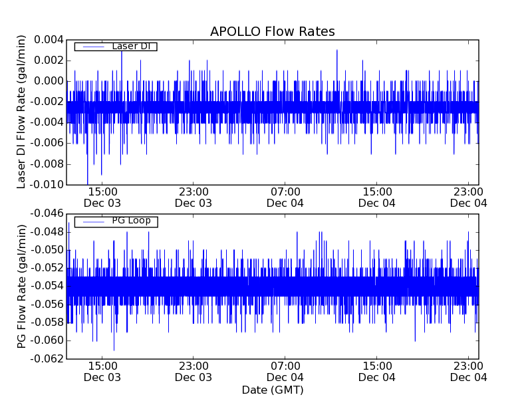Click the APOLLO Flow Rates chart title
This screenshot has height=399, width=532.
(272, 32)
